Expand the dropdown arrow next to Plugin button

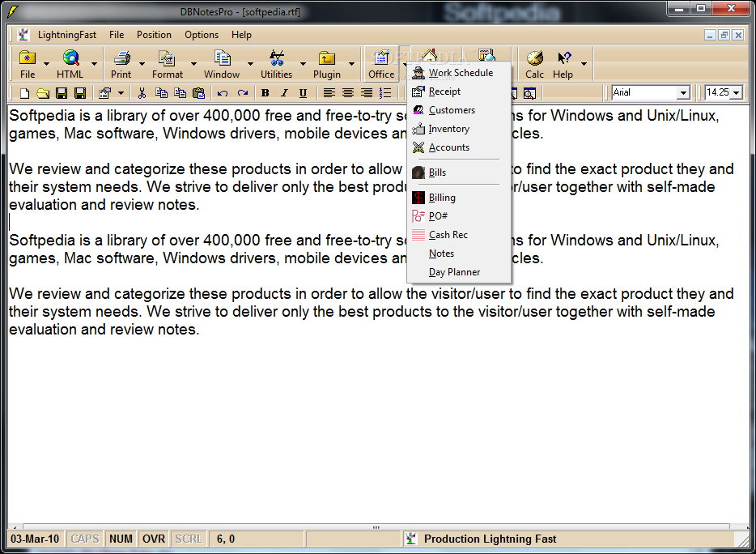(x=351, y=64)
